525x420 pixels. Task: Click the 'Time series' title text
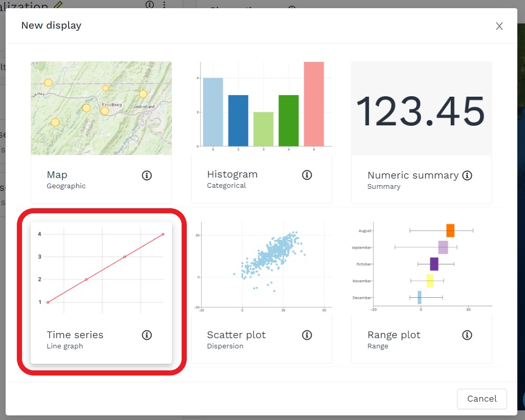pos(75,335)
